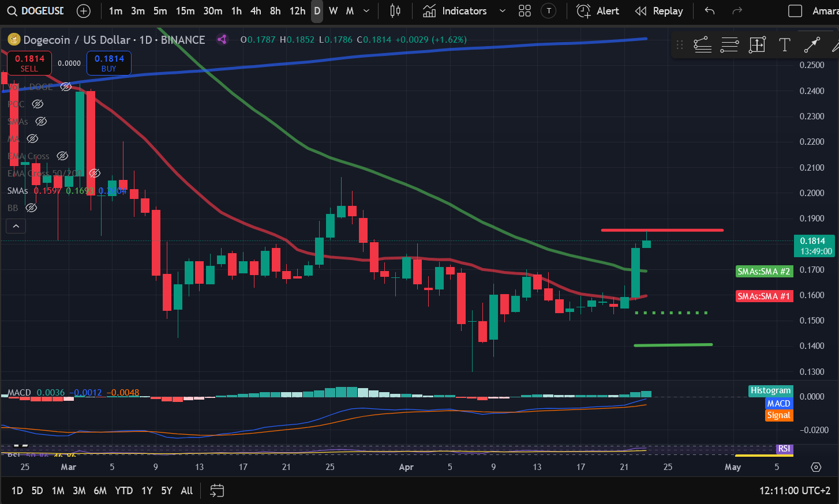Open the candlestick chart type selector

click(395, 11)
